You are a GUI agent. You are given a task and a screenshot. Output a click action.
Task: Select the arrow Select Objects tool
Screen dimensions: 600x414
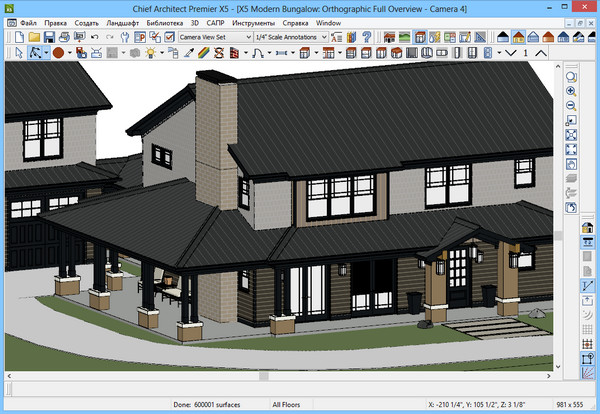[19, 53]
